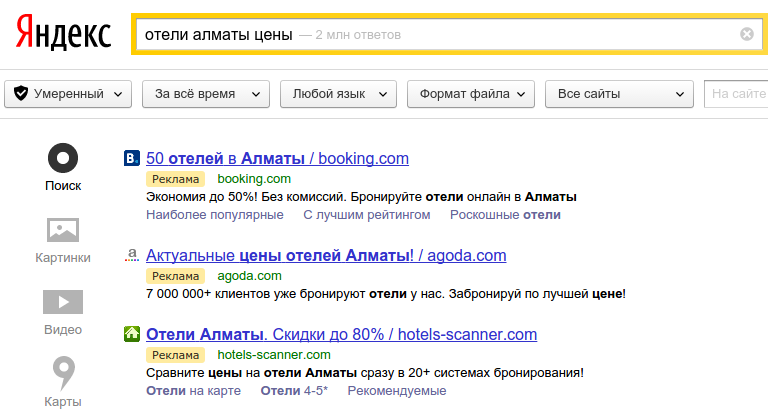
Task: Switch to Картинки image search icon
Action: 63,230
